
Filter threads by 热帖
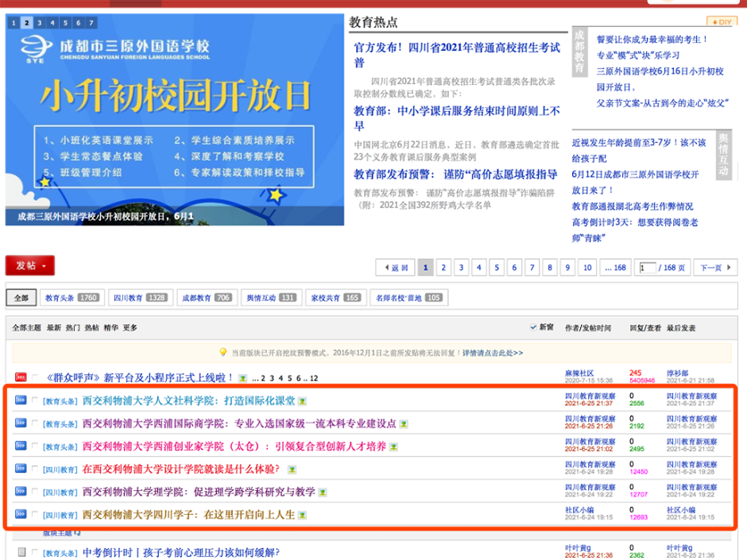point(91,327)
